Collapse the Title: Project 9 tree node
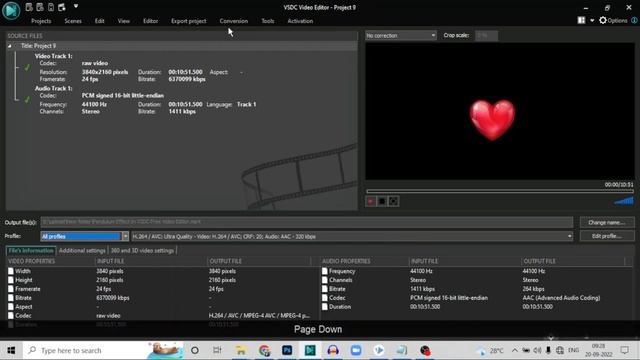 tap(10, 46)
